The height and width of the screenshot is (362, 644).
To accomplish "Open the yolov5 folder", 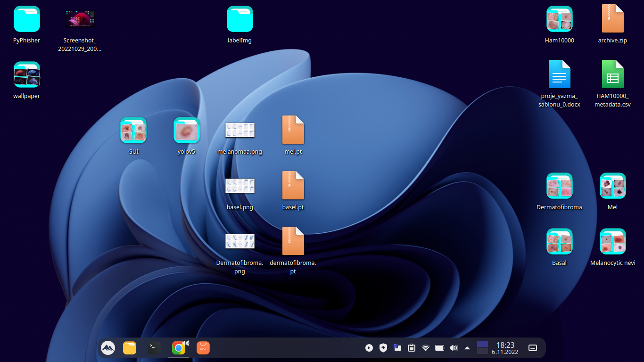I will tap(187, 130).
